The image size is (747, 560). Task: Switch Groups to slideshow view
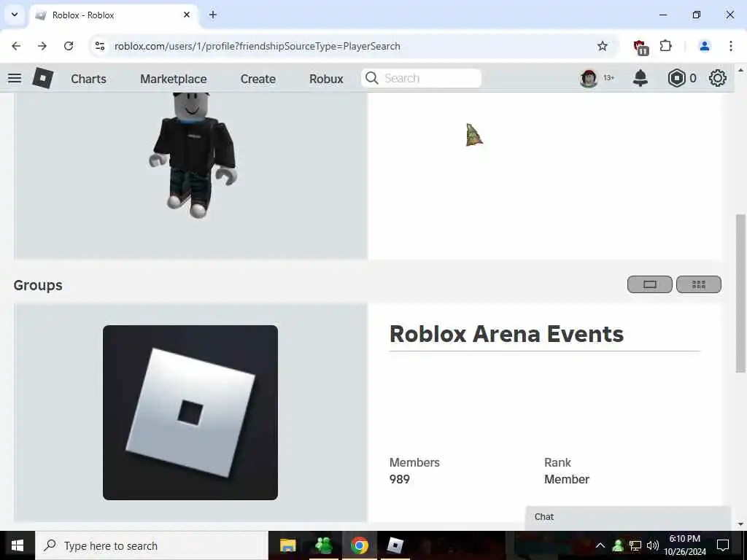click(x=650, y=284)
